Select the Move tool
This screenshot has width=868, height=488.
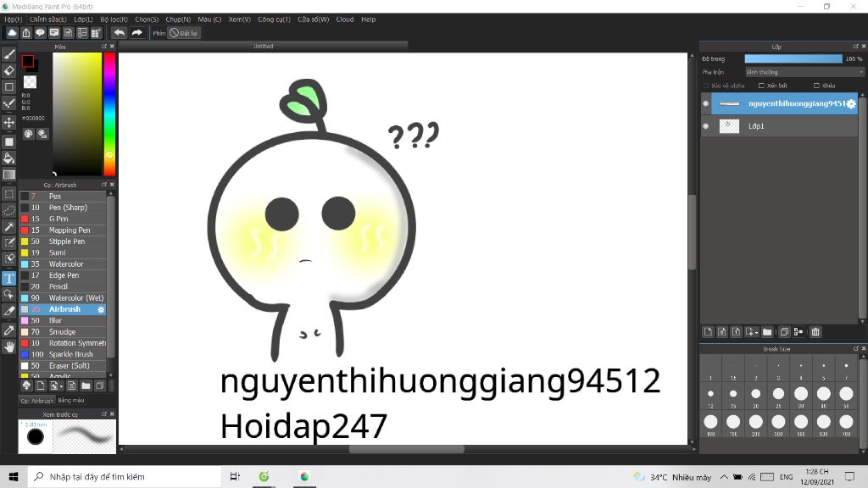coord(9,122)
